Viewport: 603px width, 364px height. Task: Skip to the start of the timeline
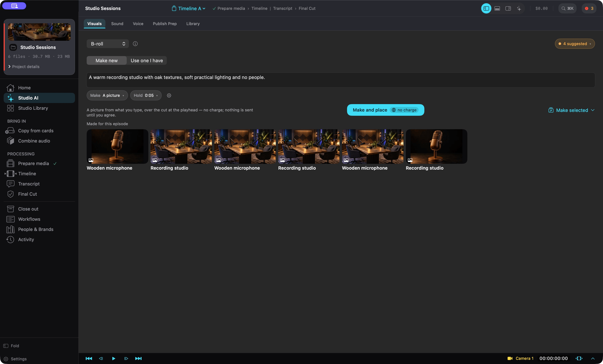click(x=89, y=358)
